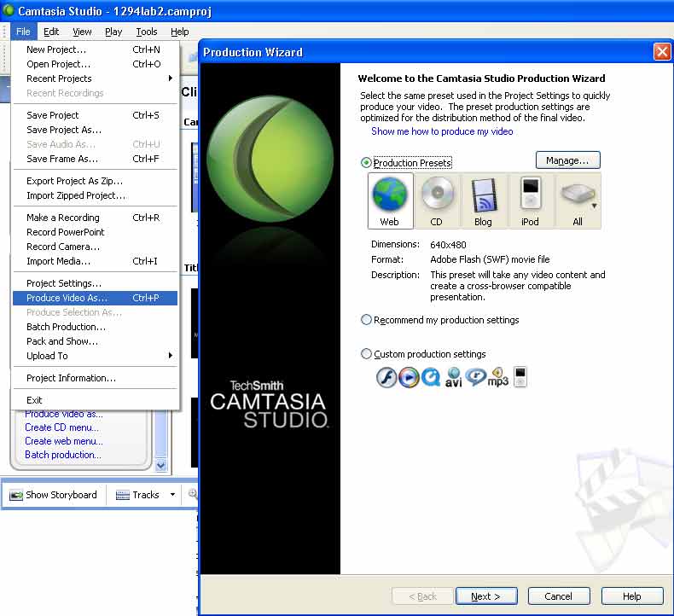674x616 pixels.
Task: Select Record Camera menu entry
Action: point(95,247)
